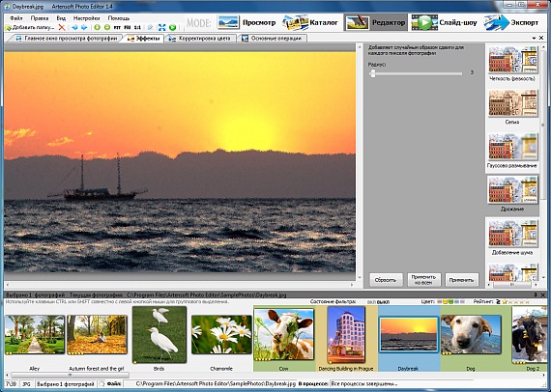Expand the tab list dropdown arrow at right
This screenshot has height=392, width=551.
[535, 38]
